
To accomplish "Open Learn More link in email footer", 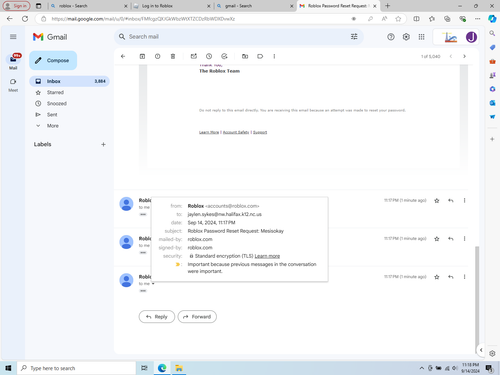I will [209, 132].
